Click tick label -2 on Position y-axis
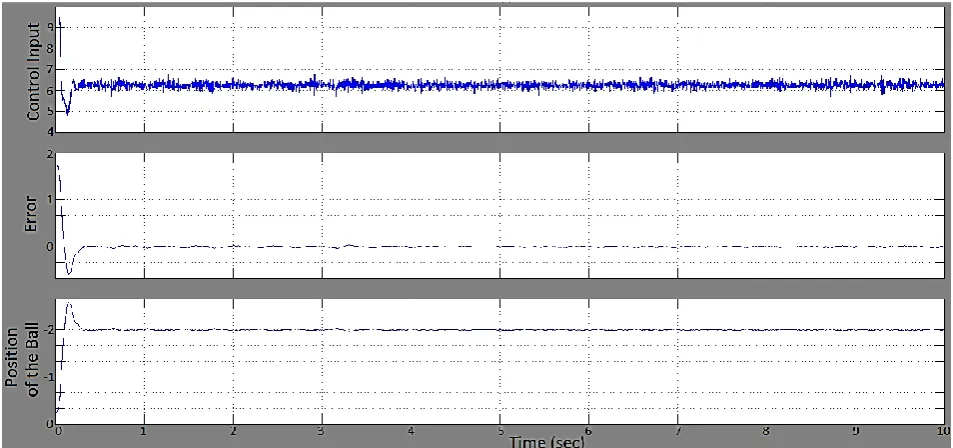The image size is (953, 448). (49, 329)
